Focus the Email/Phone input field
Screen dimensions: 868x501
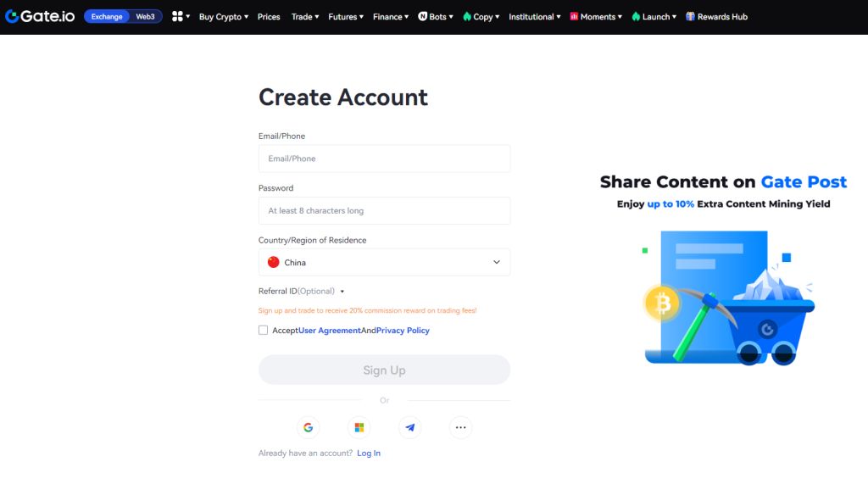(x=384, y=159)
